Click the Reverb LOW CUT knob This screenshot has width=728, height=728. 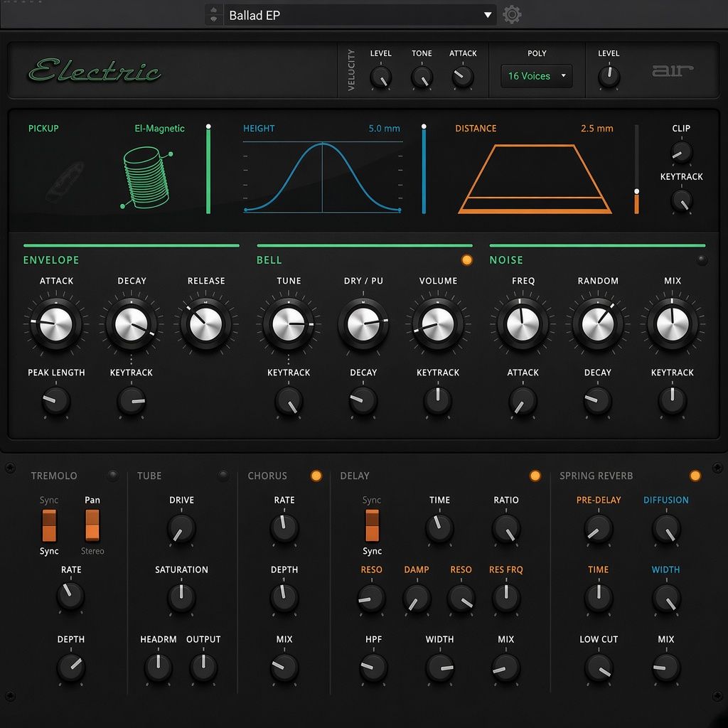[x=599, y=668]
